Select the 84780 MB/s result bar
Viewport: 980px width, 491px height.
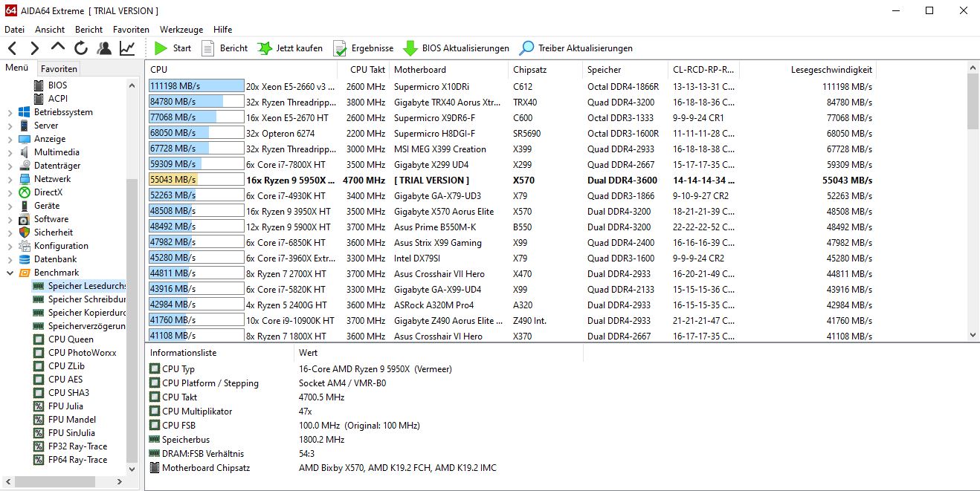tap(196, 102)
